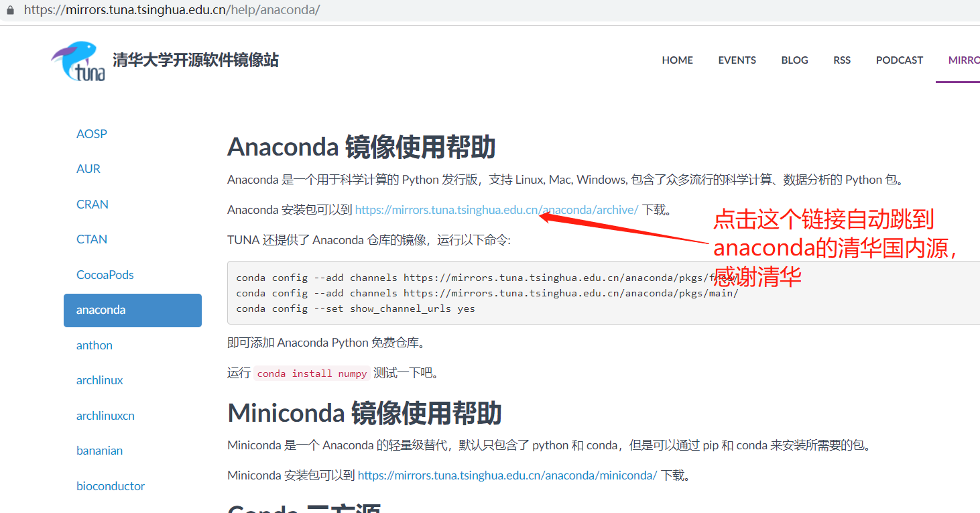Select AOSP in the sidebar
Viewport: 980px width, 513px height.
click(x=92, y=133)
